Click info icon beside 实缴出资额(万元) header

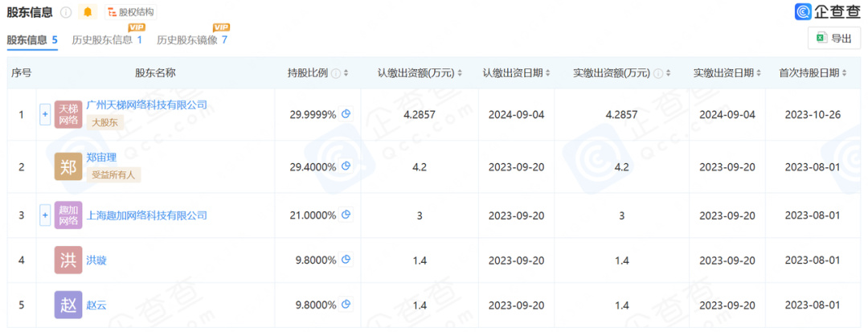coord(657,74)
